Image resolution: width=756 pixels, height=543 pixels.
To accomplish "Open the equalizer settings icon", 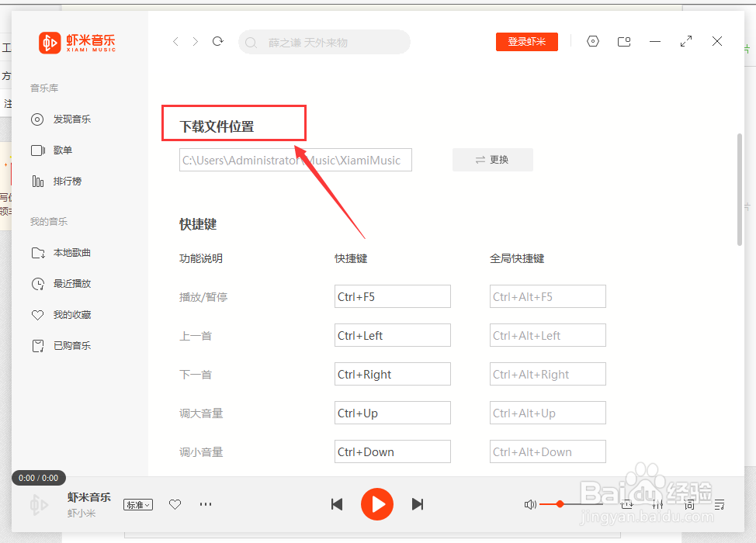I will (x=657, y=504).
